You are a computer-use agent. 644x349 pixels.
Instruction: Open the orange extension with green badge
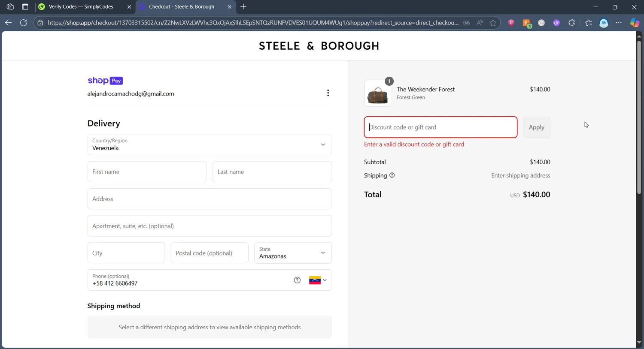click(527, 23)
